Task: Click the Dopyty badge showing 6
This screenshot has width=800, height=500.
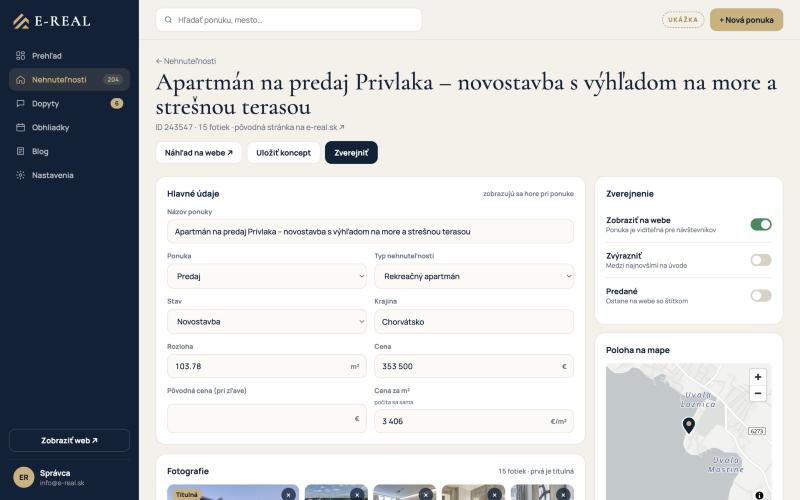Action: click(x=117, y=104)
